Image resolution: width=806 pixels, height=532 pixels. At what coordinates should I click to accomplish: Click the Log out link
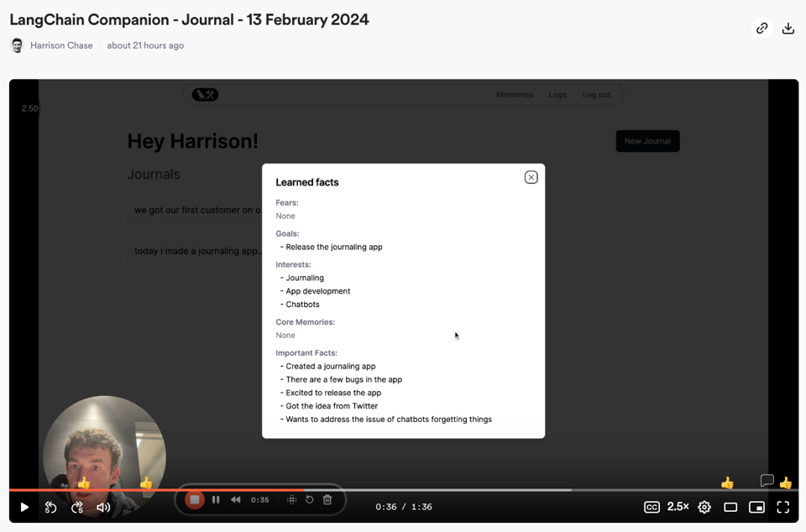pyautogui.click(x=596, y=95)
